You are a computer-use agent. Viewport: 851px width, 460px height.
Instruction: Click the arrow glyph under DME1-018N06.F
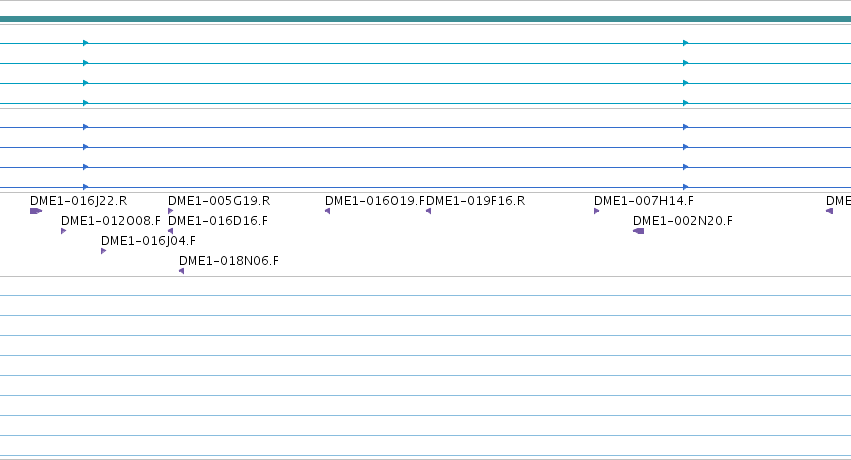[x=181, y=271]
